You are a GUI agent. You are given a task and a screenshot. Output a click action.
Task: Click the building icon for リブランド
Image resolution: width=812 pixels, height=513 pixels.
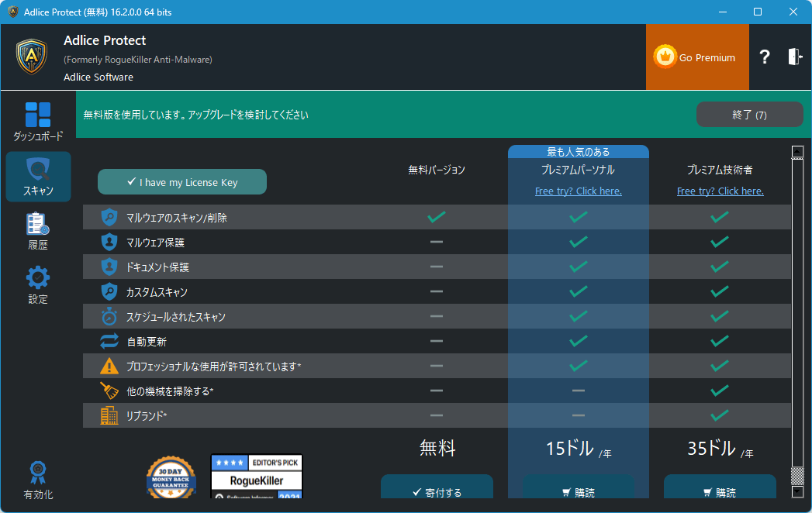[109, 415]
